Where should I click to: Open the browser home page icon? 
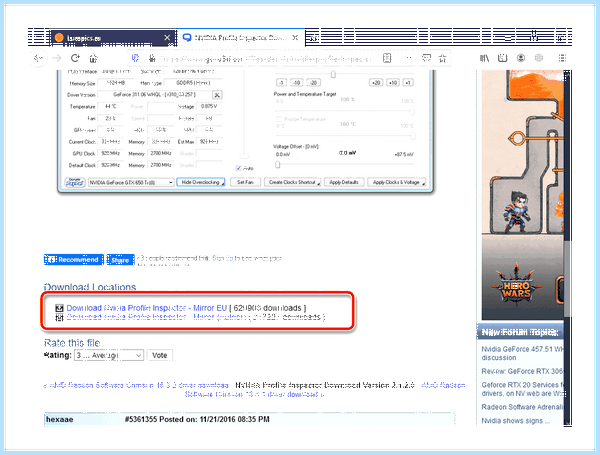[x=93, y=58]
